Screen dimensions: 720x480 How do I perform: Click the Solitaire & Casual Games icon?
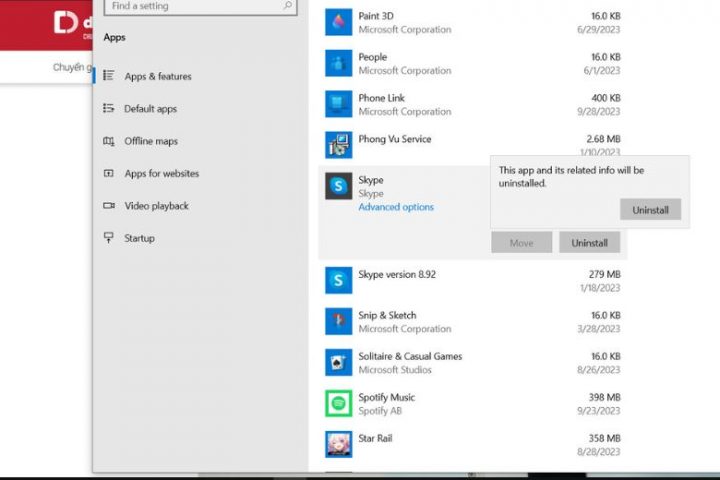(x=339, y=362)
